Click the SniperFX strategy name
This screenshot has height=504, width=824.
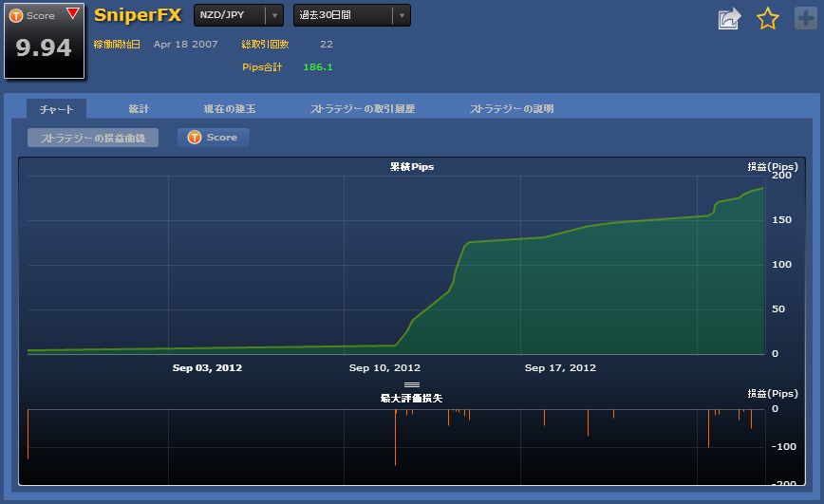click(138, 15)
